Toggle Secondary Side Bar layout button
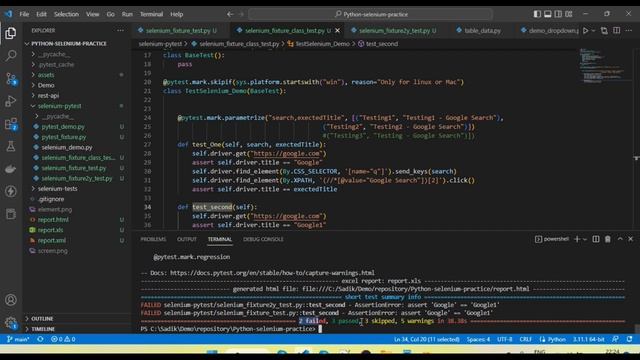The image size is (640, 360). (558, 14)
